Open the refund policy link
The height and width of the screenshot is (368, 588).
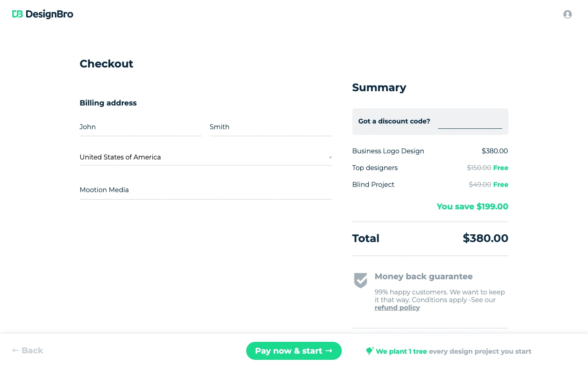pos(397,308)
